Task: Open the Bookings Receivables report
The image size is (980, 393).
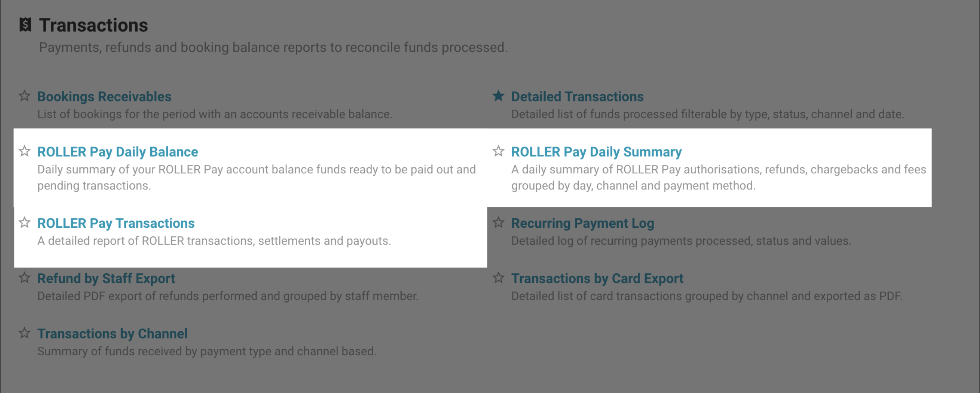Action: [104, 97]
